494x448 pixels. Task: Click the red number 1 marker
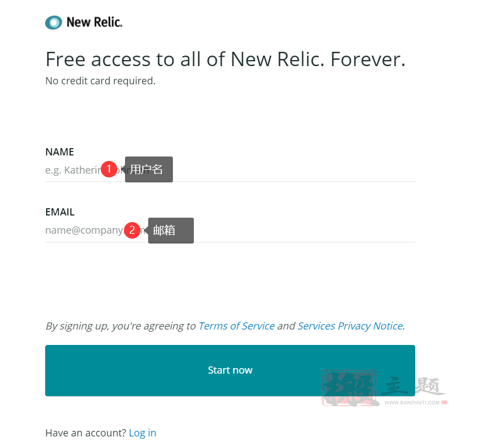(109, 169)
